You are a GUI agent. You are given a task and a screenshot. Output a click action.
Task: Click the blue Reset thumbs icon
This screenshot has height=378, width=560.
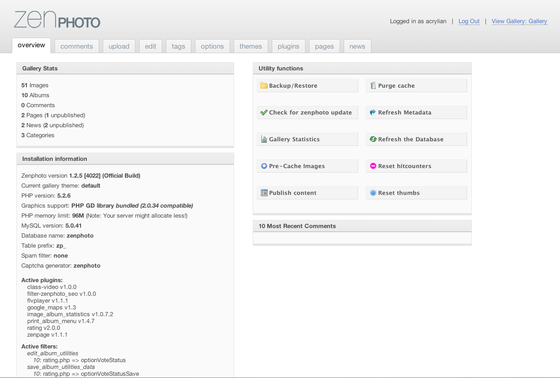tap(373, 193)
